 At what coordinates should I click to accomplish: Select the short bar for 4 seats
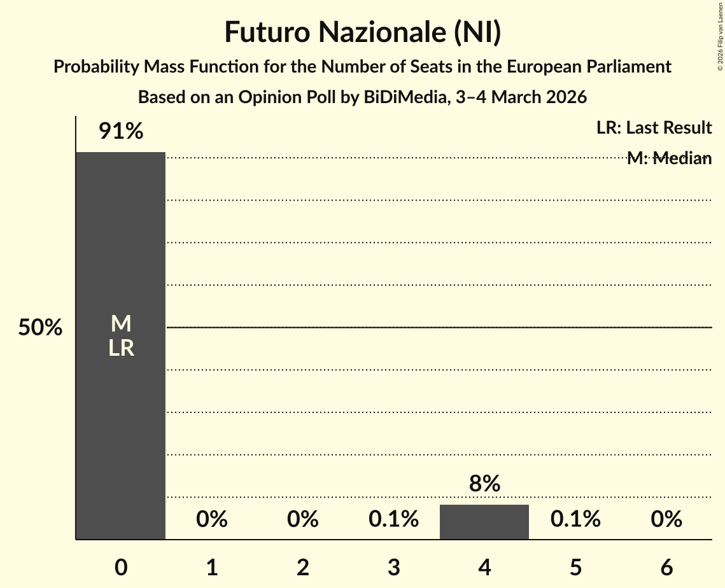[x=484, y=522]
